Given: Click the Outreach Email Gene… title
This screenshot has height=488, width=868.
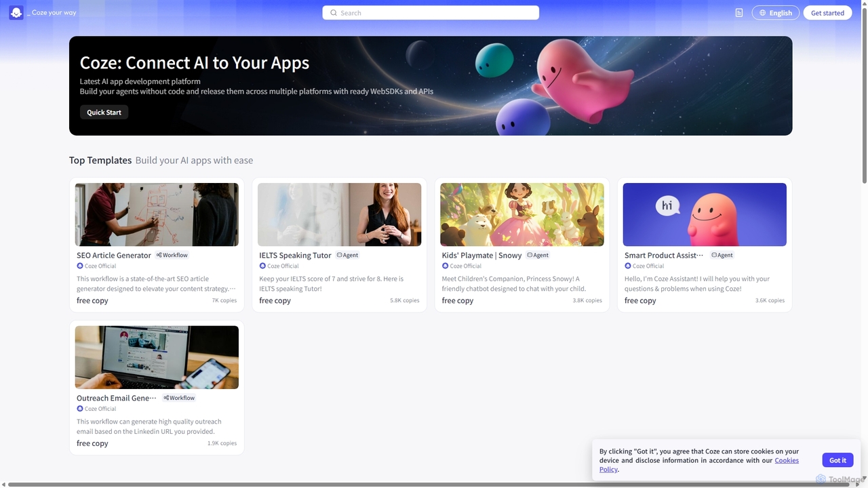Looking at the screenshot, I should [117, 398].
